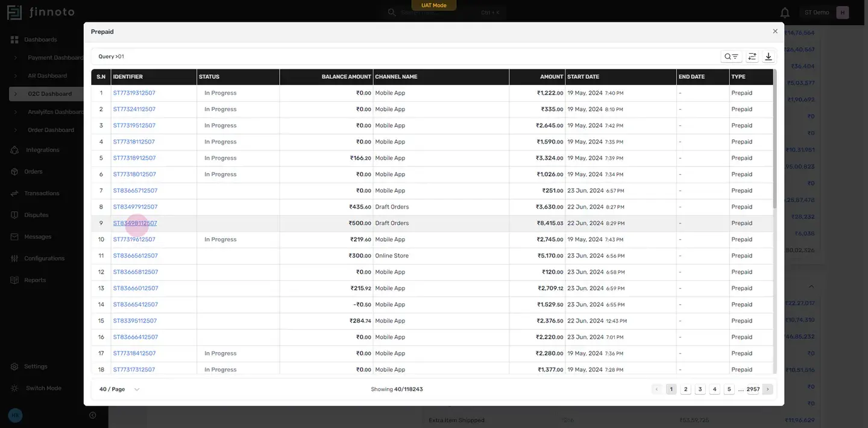
Task: Expand Payment Dashboard chevron
Action: point(15,58)
